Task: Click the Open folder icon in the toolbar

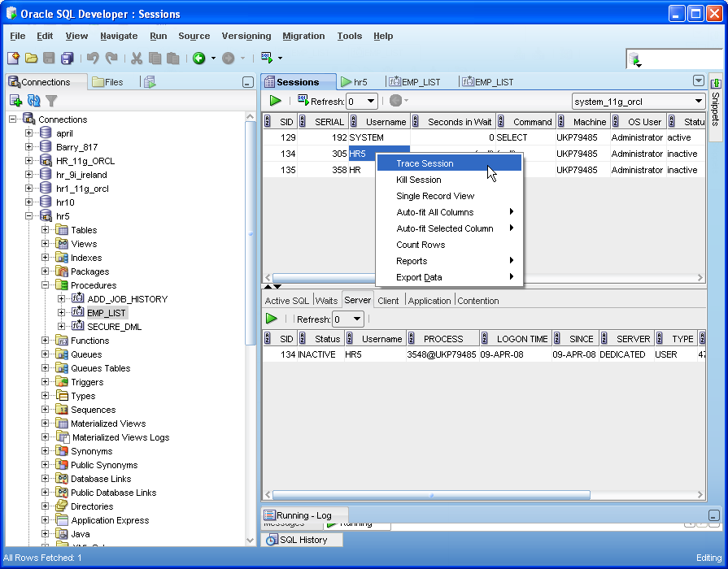Action: [31, 58]
